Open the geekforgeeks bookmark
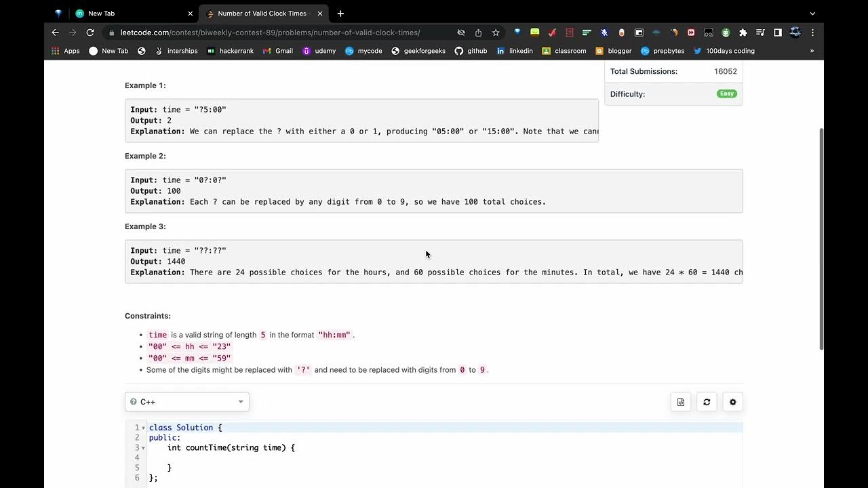This screenshot has width=868, height=488. (x=418, y=51)
